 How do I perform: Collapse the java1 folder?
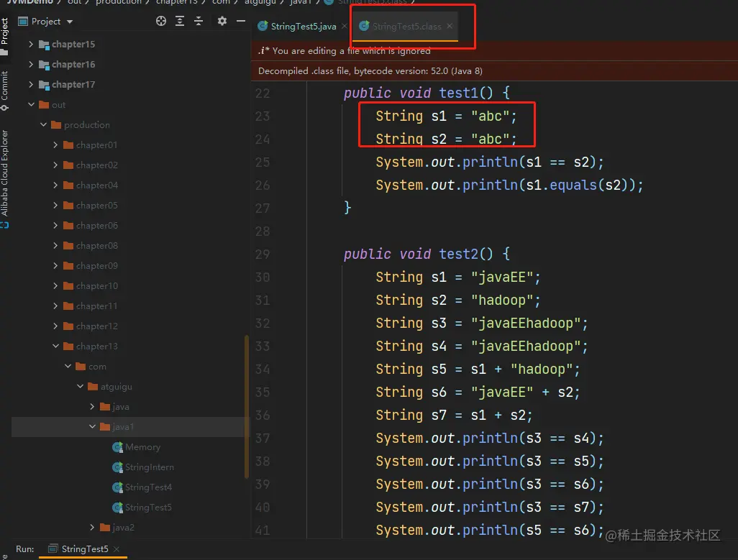(x=92, y=427)
